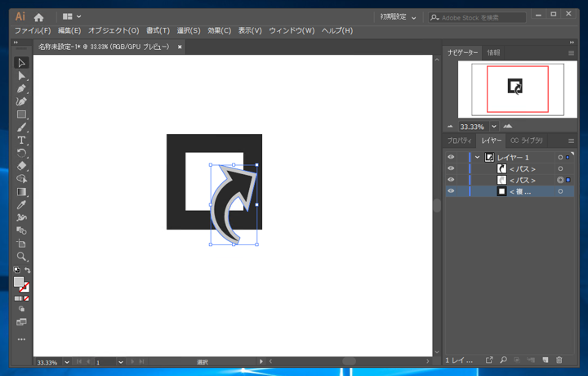
Task: Hide the first <パス> sublayer
Action: pyautogui.click(x=451, y=168)
